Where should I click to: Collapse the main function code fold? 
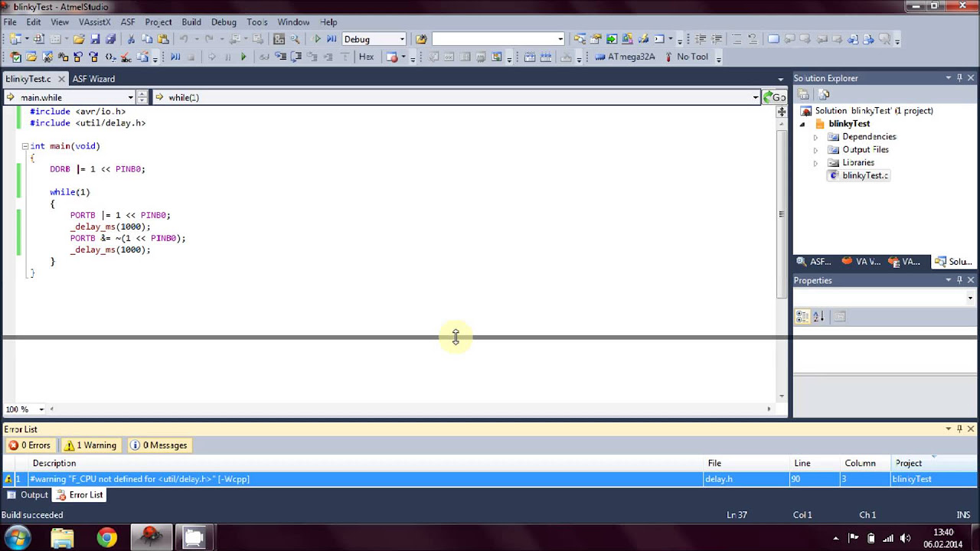[24, 146]
